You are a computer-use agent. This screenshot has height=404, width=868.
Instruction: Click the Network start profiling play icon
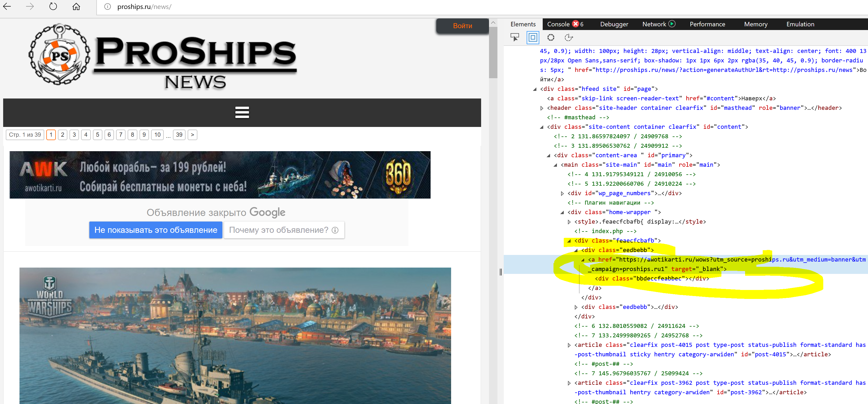tap(672, 24)
